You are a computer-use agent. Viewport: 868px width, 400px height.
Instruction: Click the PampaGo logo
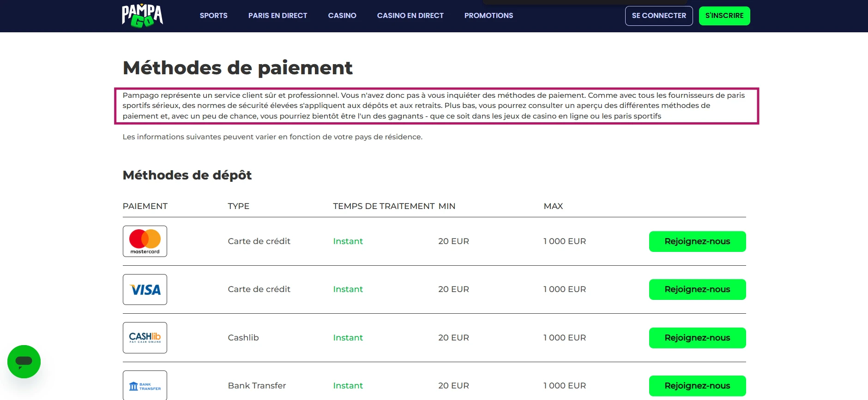coord(142,16)
